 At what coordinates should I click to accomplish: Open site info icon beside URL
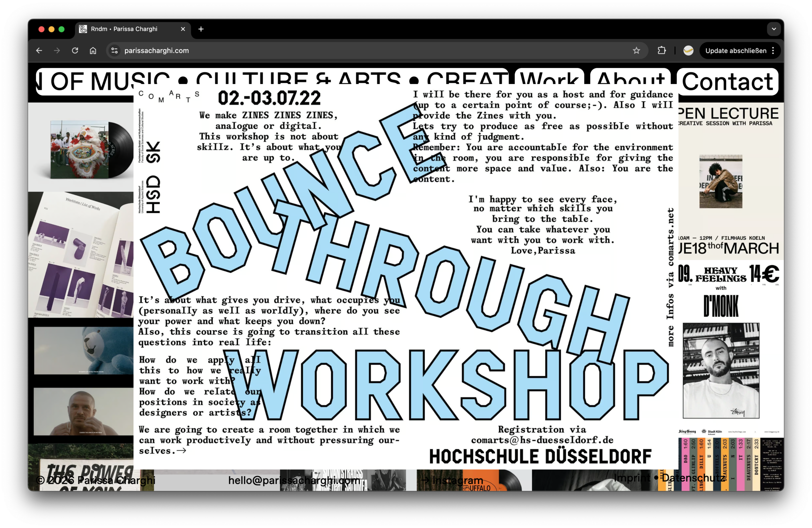(115, 51)
